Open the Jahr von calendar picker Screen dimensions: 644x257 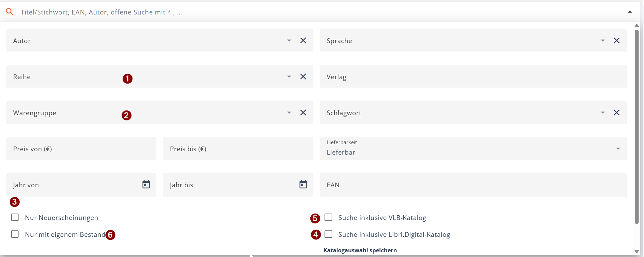146,184
